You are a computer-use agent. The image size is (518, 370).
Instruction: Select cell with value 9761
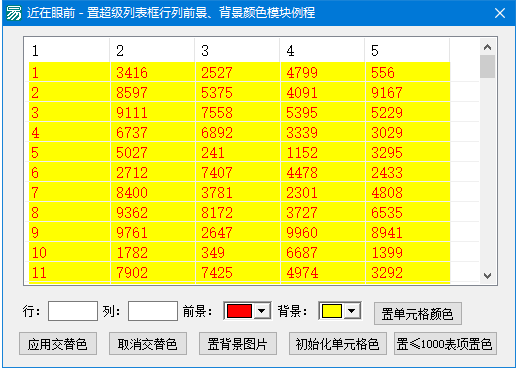(152, 232)
